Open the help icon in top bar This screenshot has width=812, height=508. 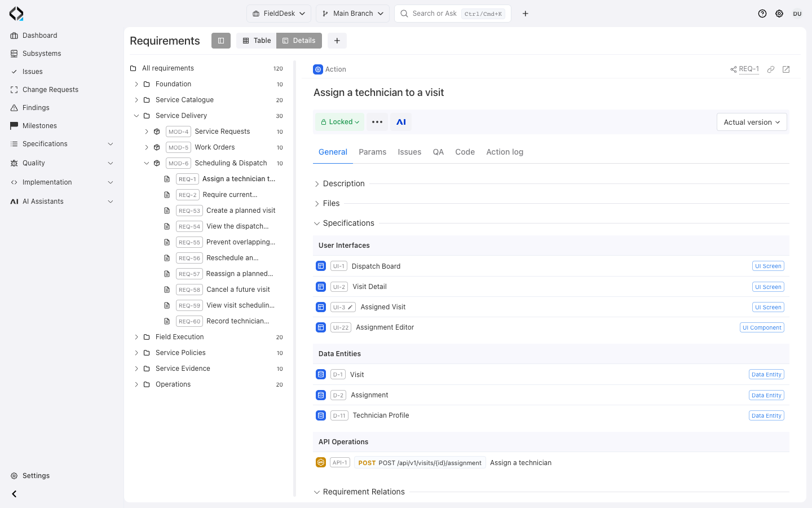(762, 14)
